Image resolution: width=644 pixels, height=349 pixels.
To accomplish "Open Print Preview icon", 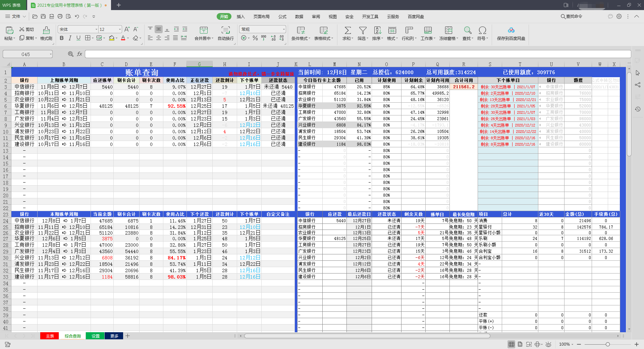I will pos(68,16).
